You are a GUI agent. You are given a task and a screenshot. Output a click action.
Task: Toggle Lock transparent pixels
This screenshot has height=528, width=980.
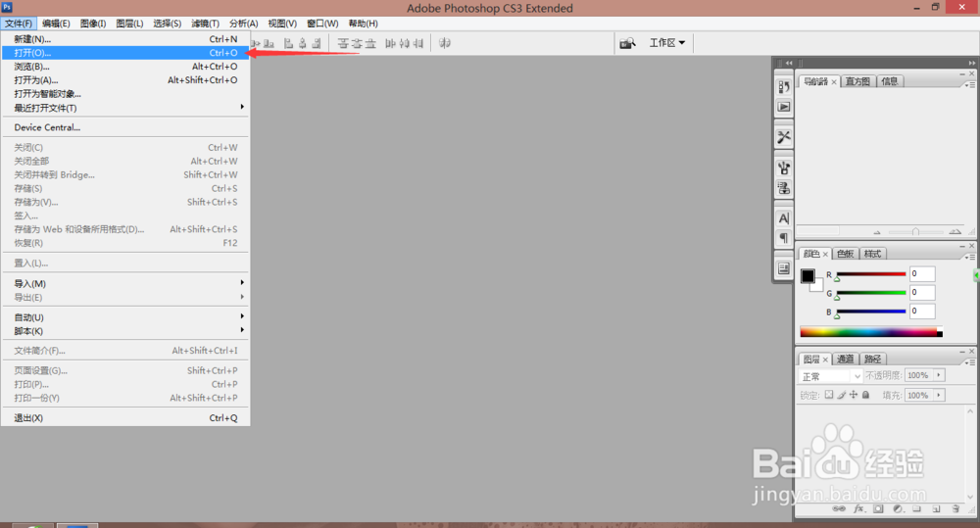[829, 395]
